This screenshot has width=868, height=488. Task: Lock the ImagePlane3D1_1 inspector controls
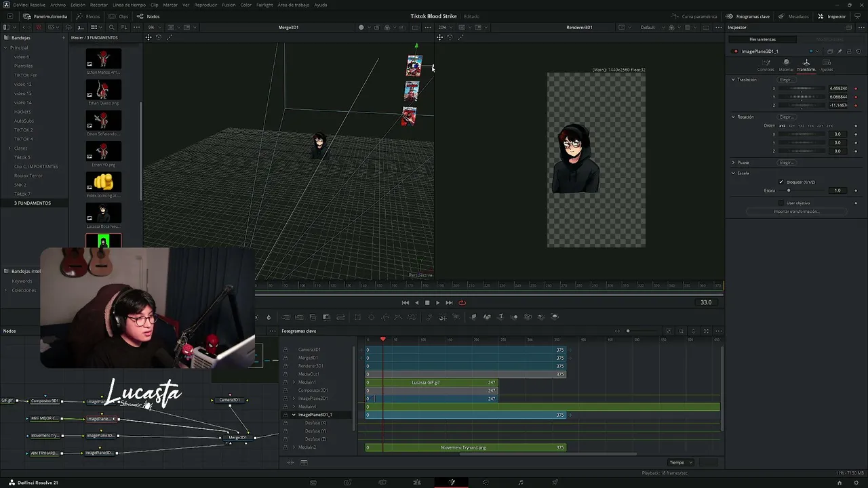point(848,52)
